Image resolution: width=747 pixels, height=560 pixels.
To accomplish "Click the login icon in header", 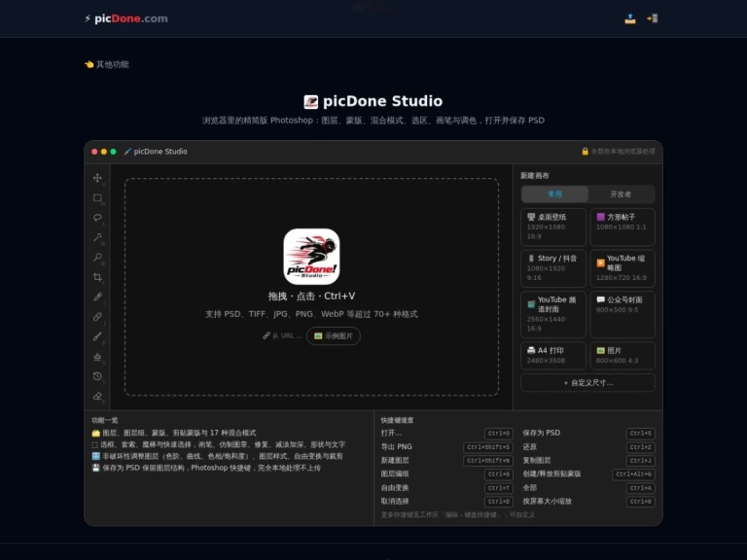I will coord(653,18).
